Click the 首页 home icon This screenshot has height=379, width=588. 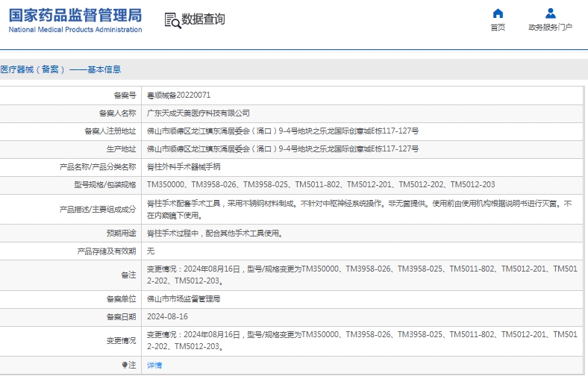pos(498,13)
